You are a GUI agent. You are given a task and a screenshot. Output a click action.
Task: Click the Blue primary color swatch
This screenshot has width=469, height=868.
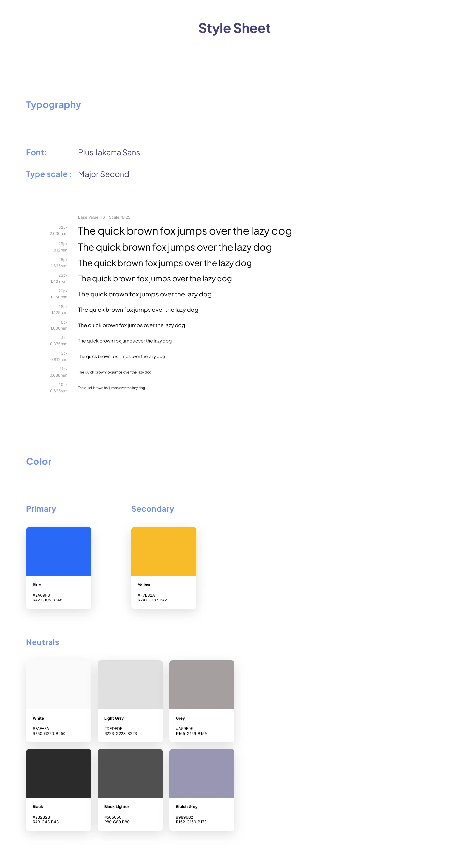pyautogui.click(x=58, y=551)
